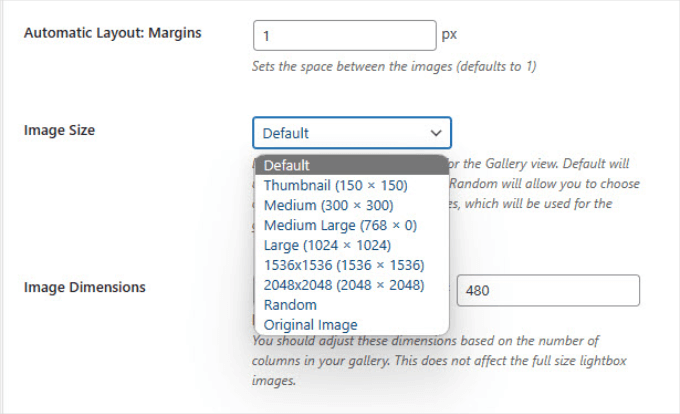The width and height of the screenshot is (680, 414).
Task: Pick Medium Large (768 × 0) option
Action: [340, 225]
